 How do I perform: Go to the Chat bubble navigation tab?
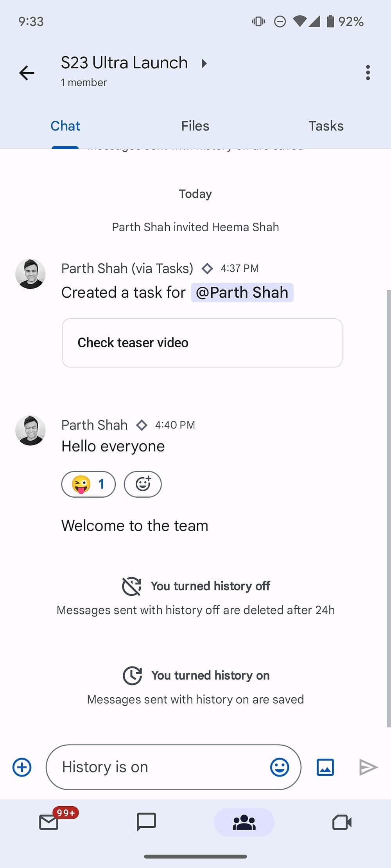tap(146, 822)
